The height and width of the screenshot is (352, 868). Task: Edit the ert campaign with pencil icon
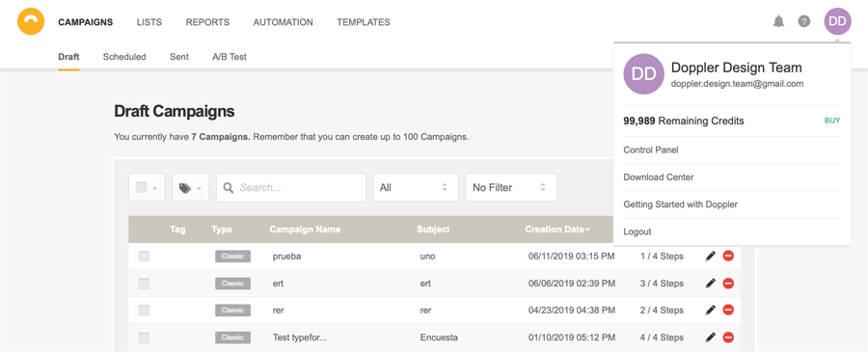pos(711,284)
